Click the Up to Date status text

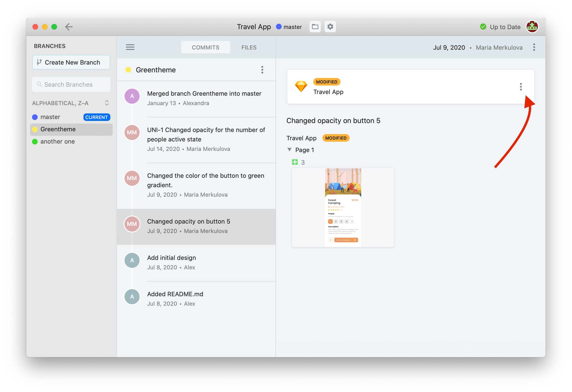pos(505,27)
